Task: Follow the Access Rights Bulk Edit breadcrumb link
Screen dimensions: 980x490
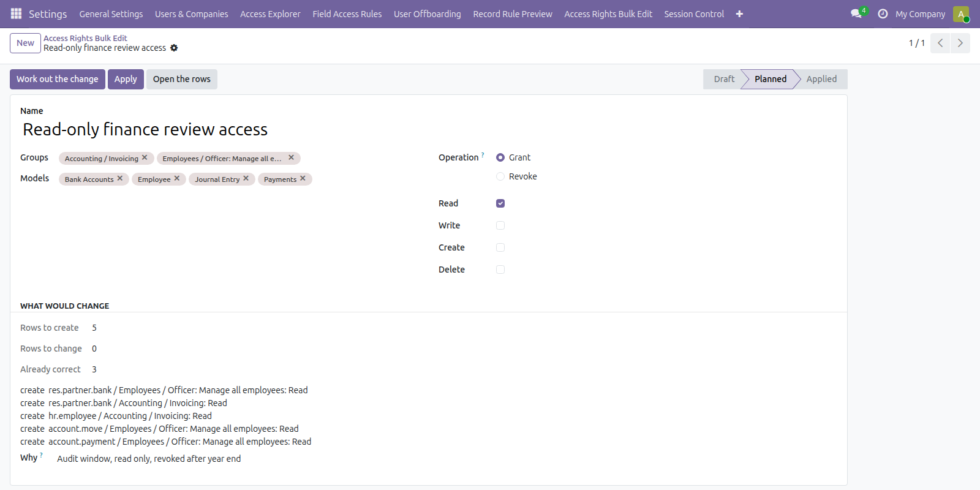Action: point(85,38)
